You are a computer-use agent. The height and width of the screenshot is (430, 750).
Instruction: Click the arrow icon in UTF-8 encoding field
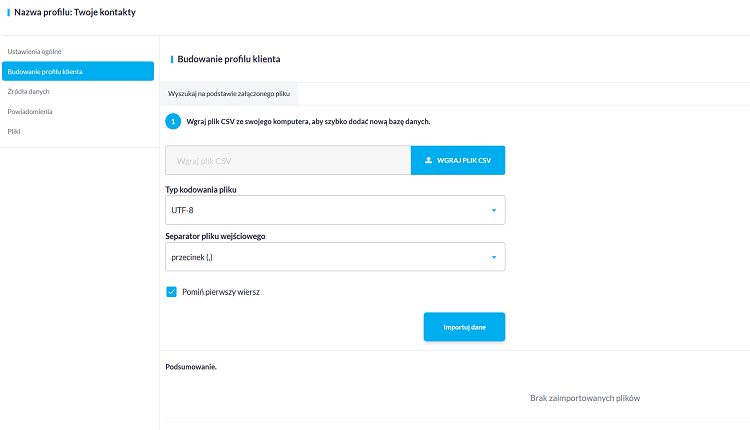(x=494, y=210)
